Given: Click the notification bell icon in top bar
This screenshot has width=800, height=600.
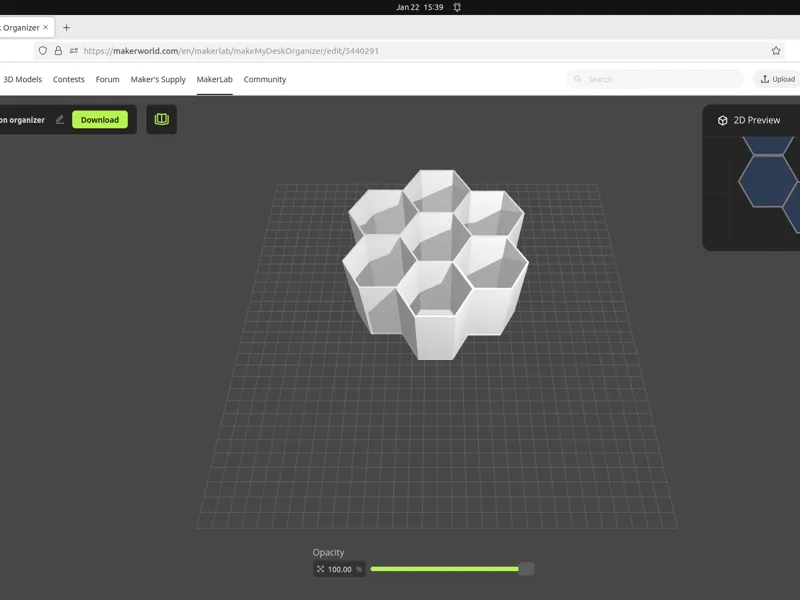Looking at the screenshot, I should (457, 7).
